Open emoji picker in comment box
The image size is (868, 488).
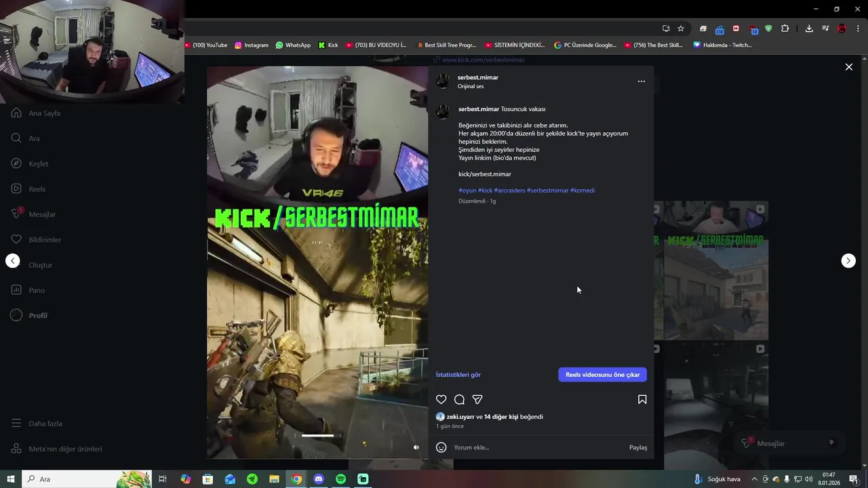coord(441,447)
